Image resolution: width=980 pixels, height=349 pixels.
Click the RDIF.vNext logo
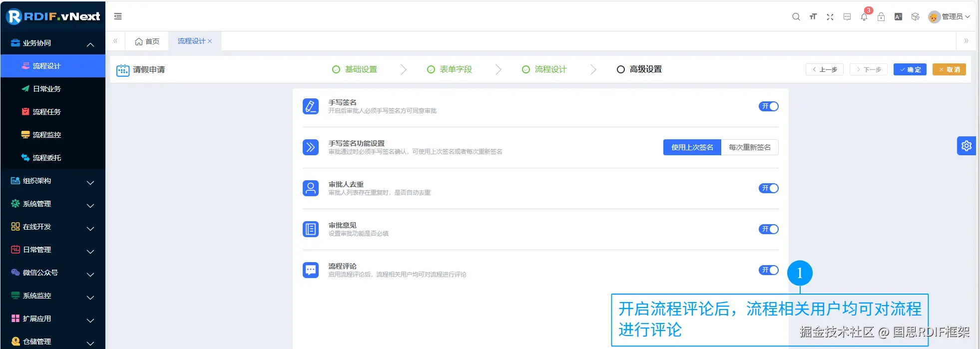pyautogui.click(x=53, y=16)
